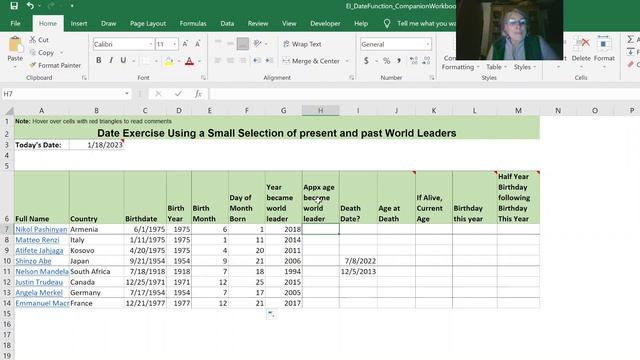Select Today's Date cell 1/18/2023
This screenshot has height=360, width=640.
(97, 145)
